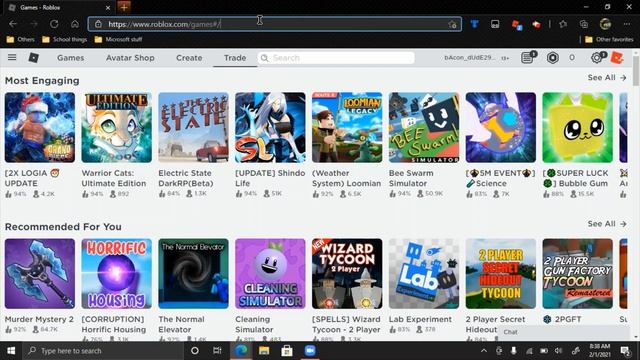Open Bubble Gum SUPER LUCK thumbnail

click(578, 127)
